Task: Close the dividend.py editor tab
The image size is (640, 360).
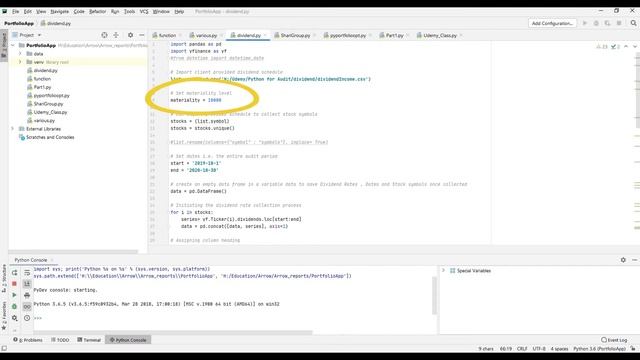Action: pos(265,36)
